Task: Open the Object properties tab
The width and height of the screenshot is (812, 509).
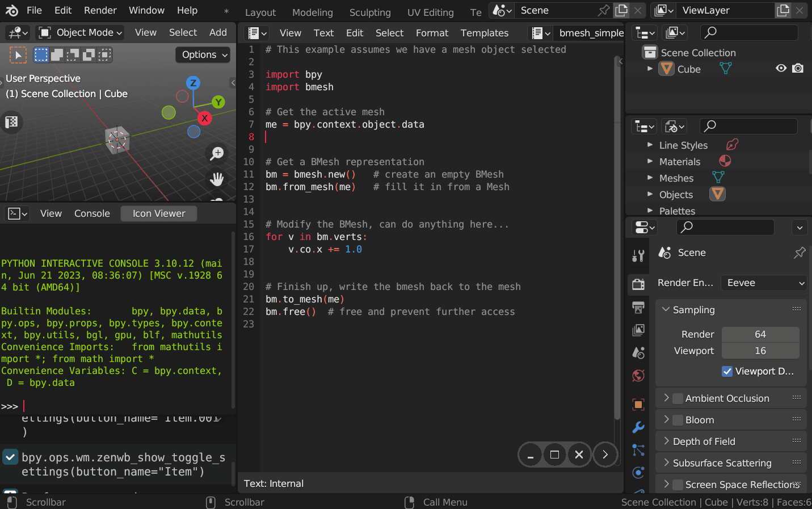Action: [638, 405]
